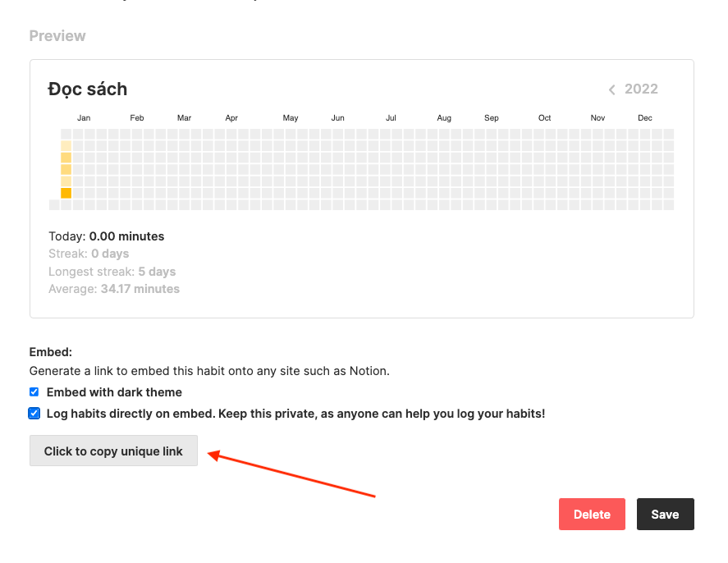Select the darkest orange heatmap cell
The height and width of the screenshot is (563, 728).
[66, 194]
